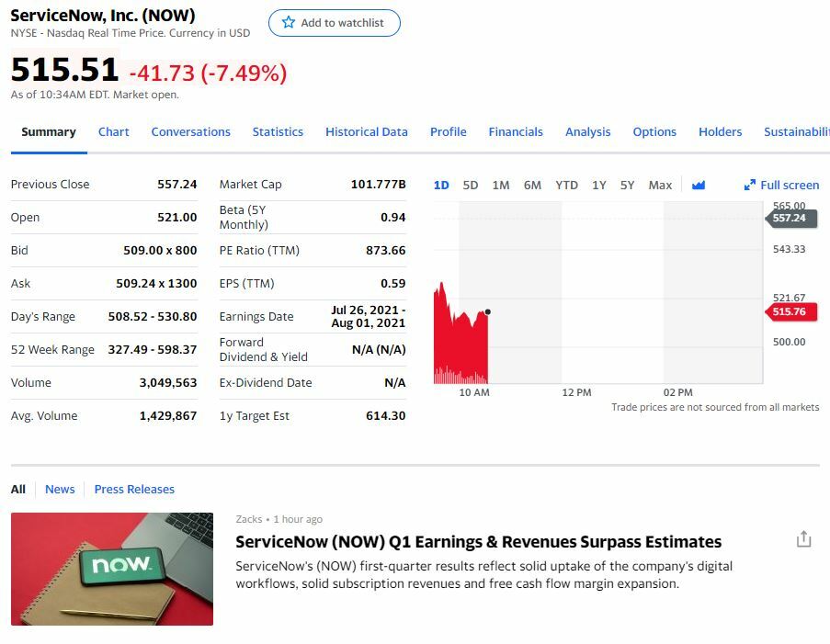Viewport: 830px width, 644px height.
Task: Open the Sustainability tab
Action: pyautogui.click(x=797, y=131)
